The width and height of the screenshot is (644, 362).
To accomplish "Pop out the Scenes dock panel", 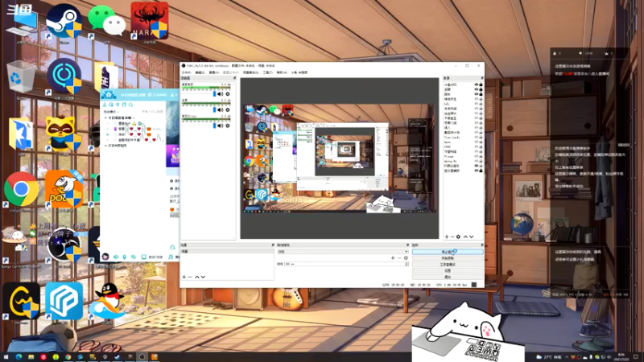I will tap(273, 245).
